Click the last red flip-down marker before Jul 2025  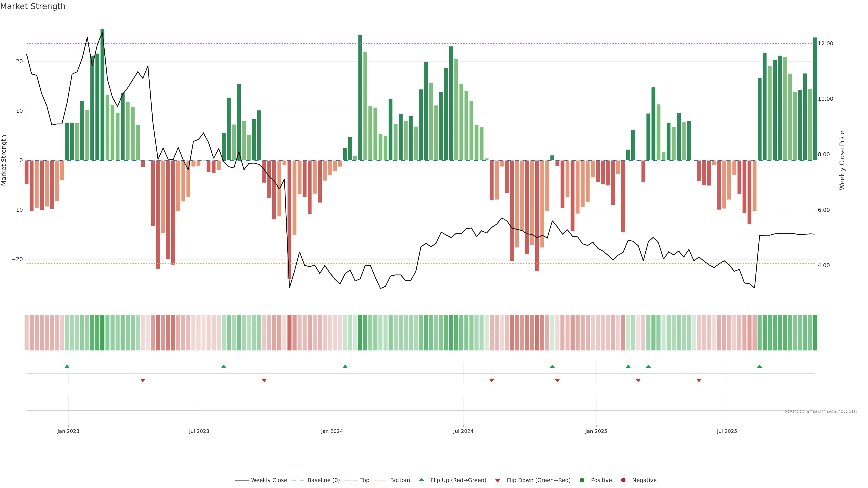click(x=699, y=380)
